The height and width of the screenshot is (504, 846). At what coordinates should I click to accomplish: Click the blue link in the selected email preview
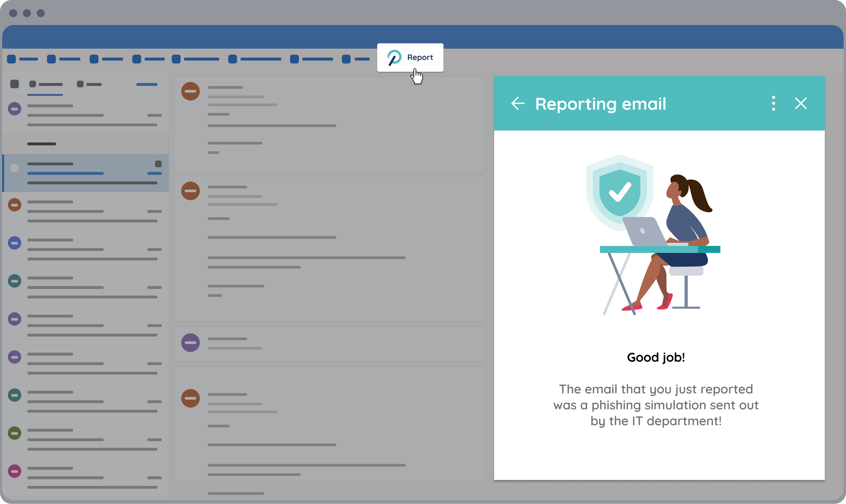(x=66, y=174)
